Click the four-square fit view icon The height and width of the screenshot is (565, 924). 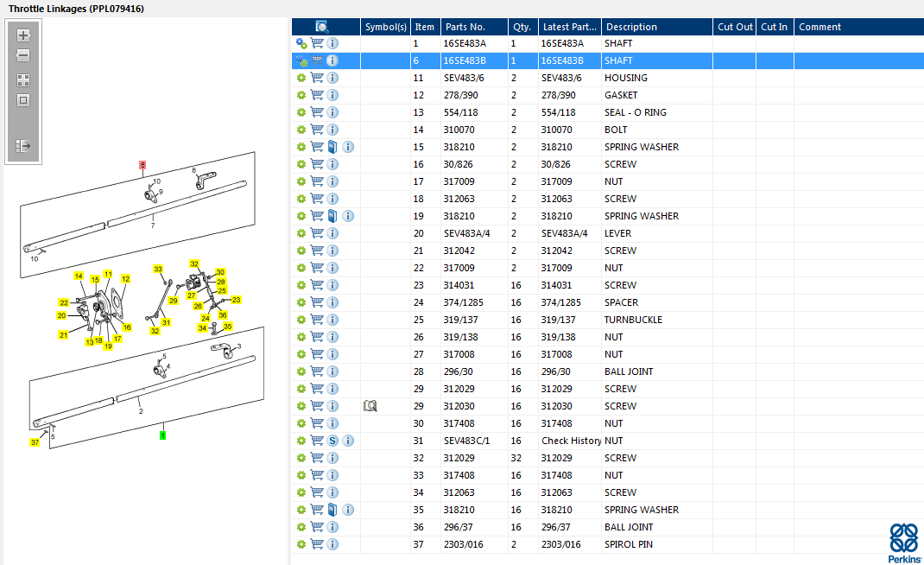[23, 79]
